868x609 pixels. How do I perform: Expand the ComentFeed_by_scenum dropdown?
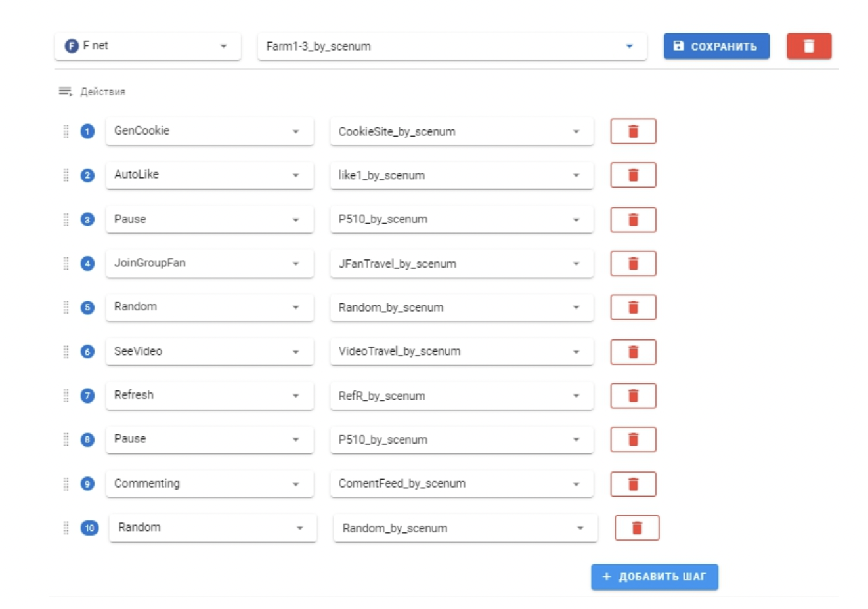coord(462,484)
